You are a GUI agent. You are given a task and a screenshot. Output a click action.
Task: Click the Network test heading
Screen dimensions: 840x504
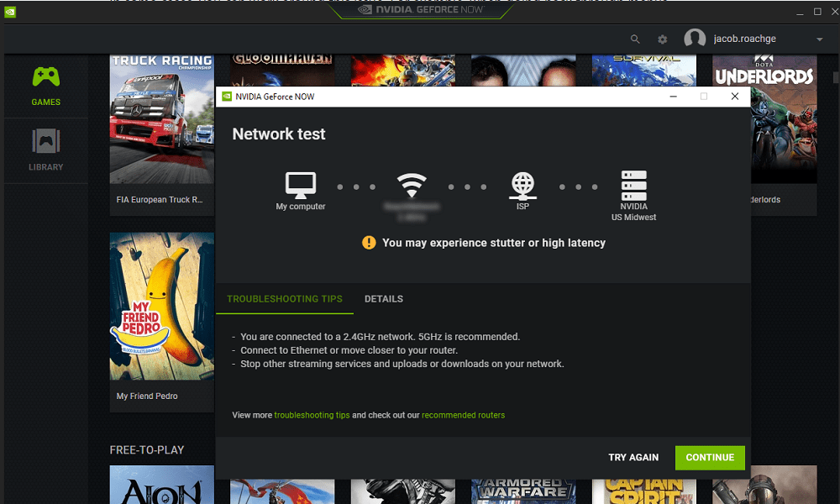click(279, 134)
